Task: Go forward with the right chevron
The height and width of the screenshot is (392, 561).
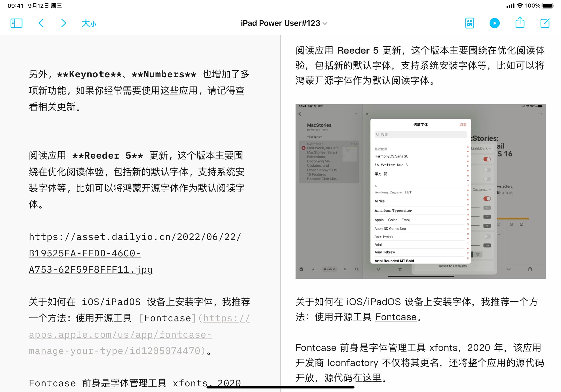Action: [x=63, y=23]
